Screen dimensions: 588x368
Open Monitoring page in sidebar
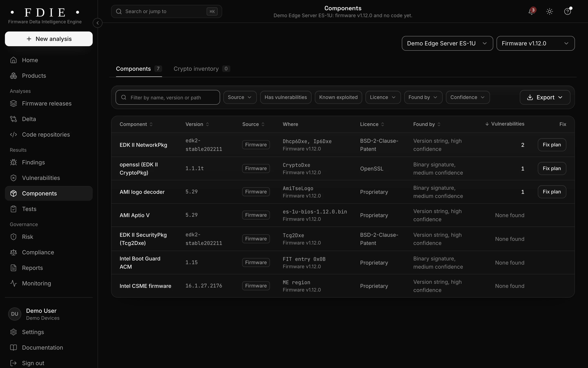coord(49,284)
